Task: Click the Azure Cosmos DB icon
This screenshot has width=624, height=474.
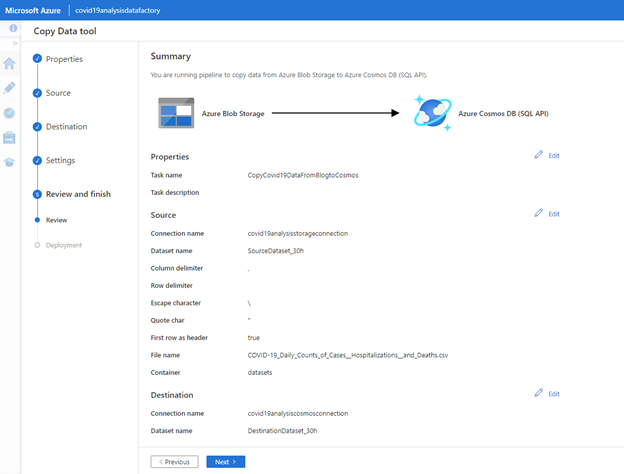Action: pos(433,113)
